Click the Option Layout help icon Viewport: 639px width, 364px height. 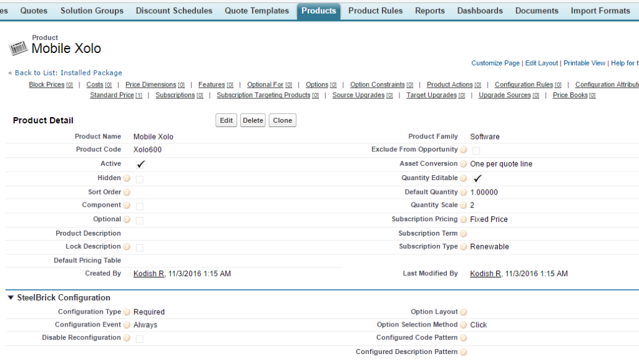[464, 312]
